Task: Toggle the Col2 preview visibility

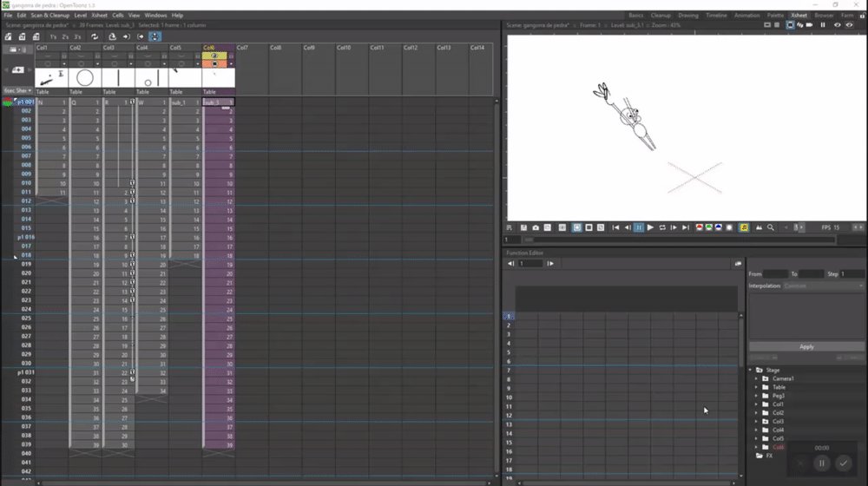Action: click(x=81, y=56)
